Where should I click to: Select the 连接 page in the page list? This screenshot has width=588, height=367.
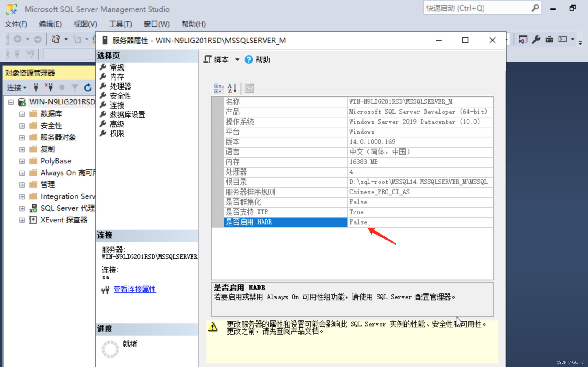[117, 105]
